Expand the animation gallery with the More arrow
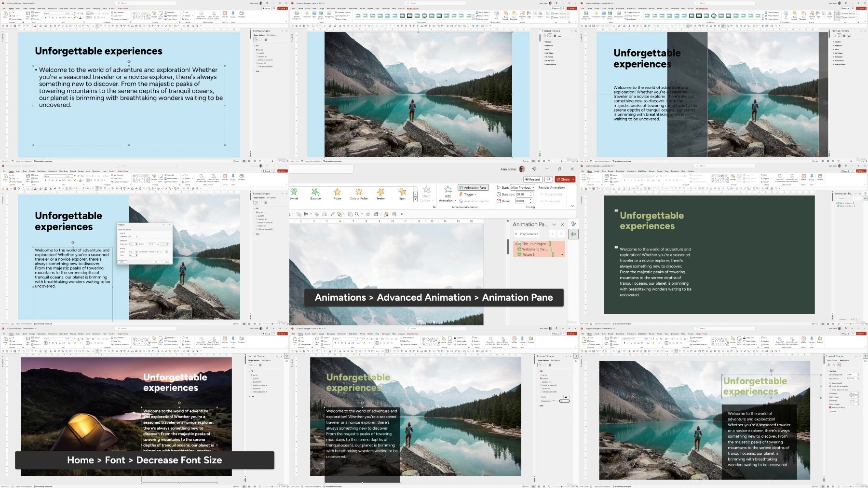 415,199
